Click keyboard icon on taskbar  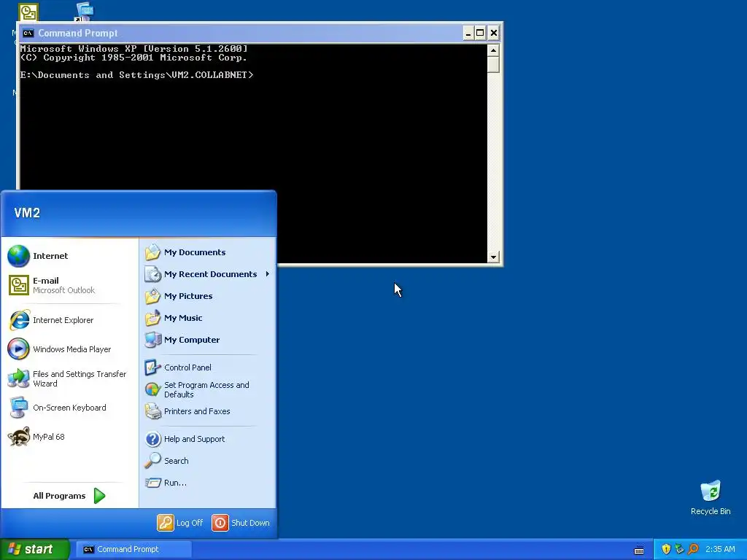(x=639, y=550)
